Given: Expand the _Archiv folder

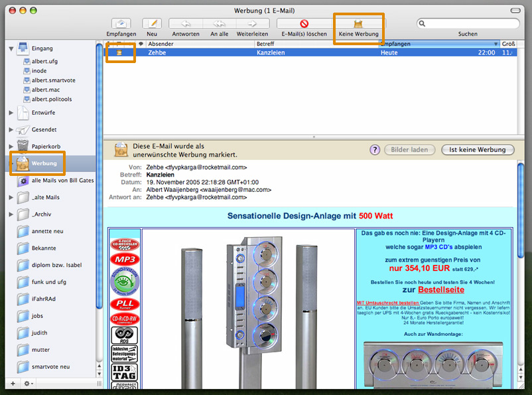Looking at the screenshot, I should click(x=11, y=214).
